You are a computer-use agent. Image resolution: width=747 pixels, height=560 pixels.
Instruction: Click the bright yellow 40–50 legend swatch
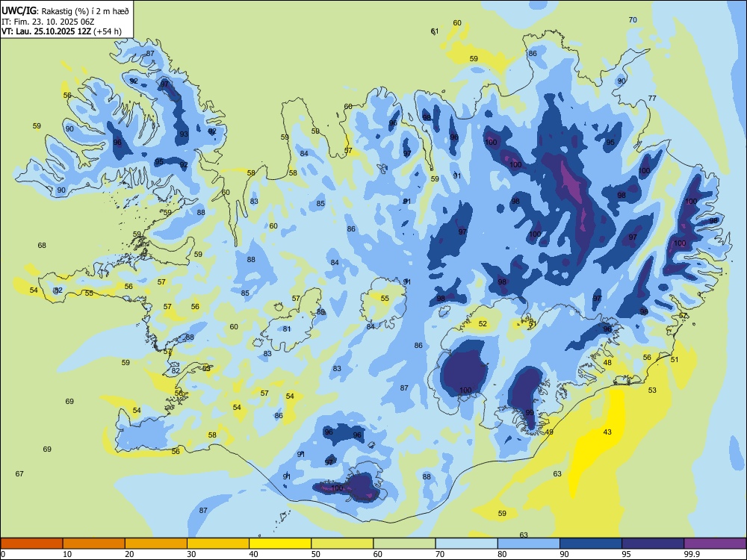(280, 544)
